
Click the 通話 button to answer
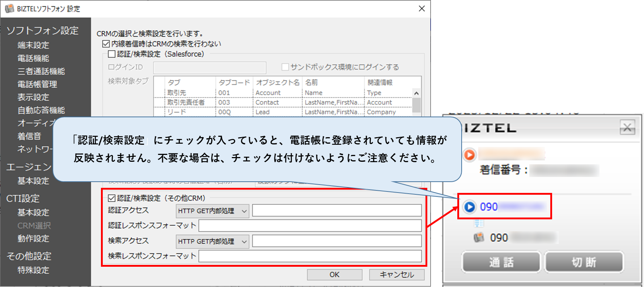click(501, 262)
